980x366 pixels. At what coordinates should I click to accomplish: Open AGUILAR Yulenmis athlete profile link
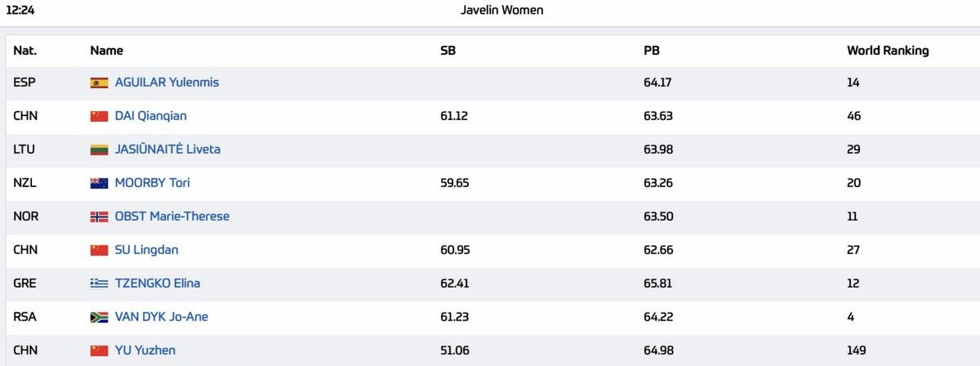[167, 83]
